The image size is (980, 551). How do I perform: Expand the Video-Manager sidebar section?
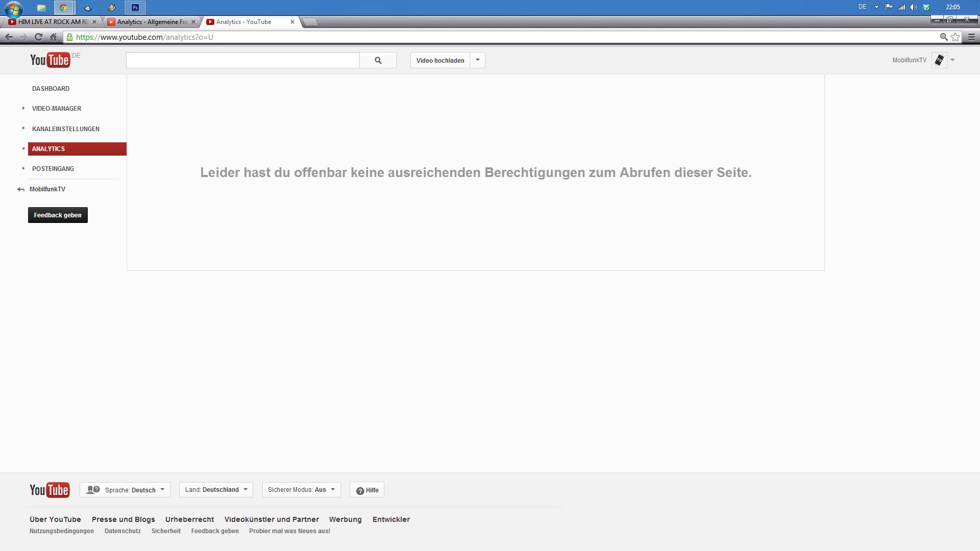pyautogui.click(x=56, y=109)
